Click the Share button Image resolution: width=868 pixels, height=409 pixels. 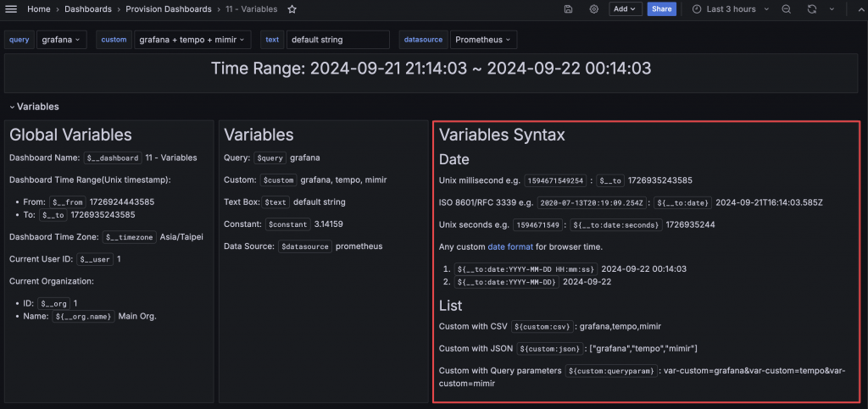pyautogui.click(x=661, y=8)
